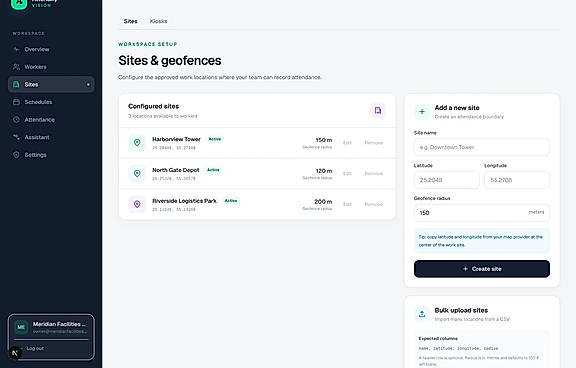Open Settings in the sidebar
Image resolution: width=576 pixels, height=368 pixels.
(51, 155)
